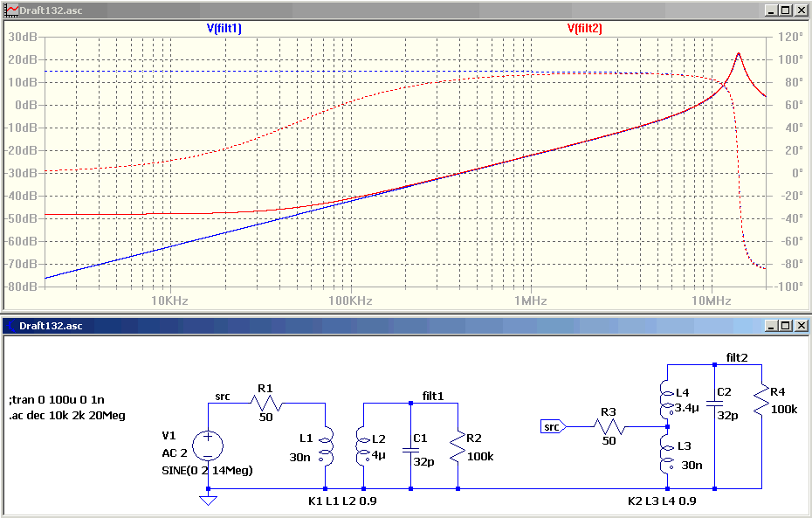The image size is (812, 518).
Task: Click the 0dB left axis label
Action: tap(26, 105)
